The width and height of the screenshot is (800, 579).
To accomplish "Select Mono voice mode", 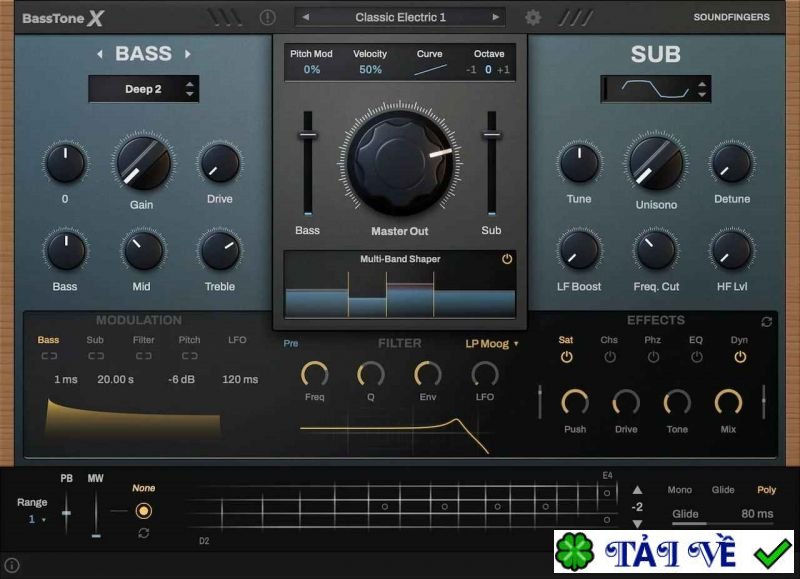I will point(679,490).
